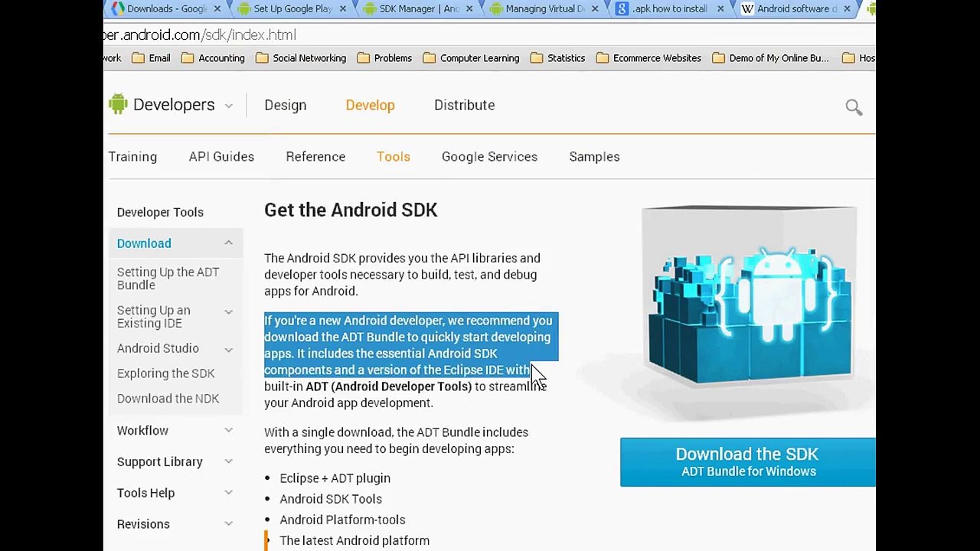
Task: Open the Computer Learning bookmarks folder
Action: (x=471, y=58)
